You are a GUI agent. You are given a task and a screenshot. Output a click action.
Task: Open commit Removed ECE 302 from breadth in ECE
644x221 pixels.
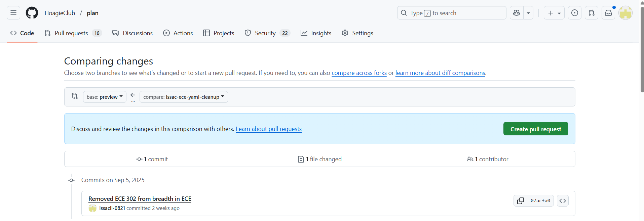pos(140,199)
